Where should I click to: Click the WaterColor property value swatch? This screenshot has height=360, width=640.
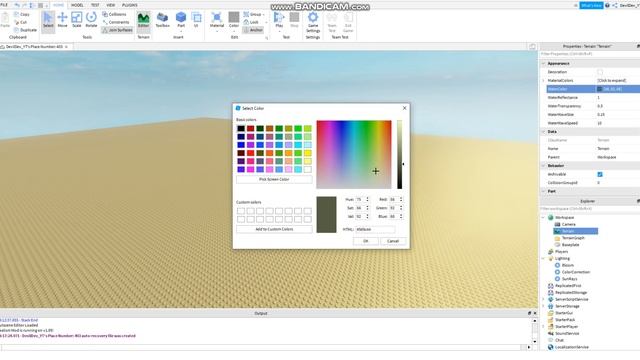pyautogui.click(x=600, y=89)
